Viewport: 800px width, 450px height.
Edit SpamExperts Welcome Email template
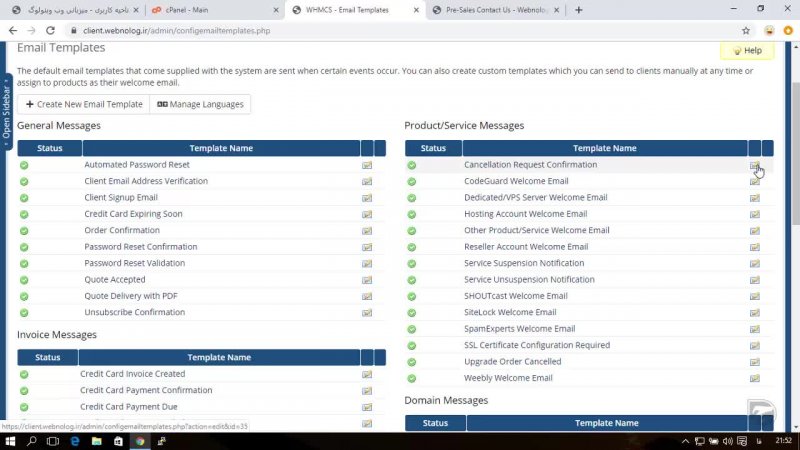point(755,329)
